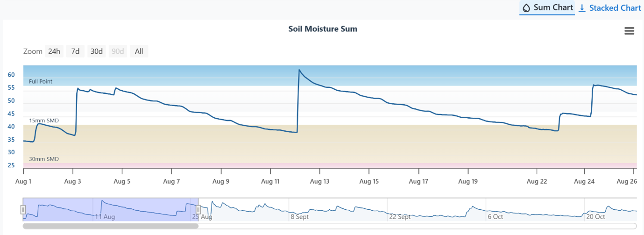Set zoom range to 7d
The width and height of the screenshot is (644, 235).
click(x=75, y=51)
